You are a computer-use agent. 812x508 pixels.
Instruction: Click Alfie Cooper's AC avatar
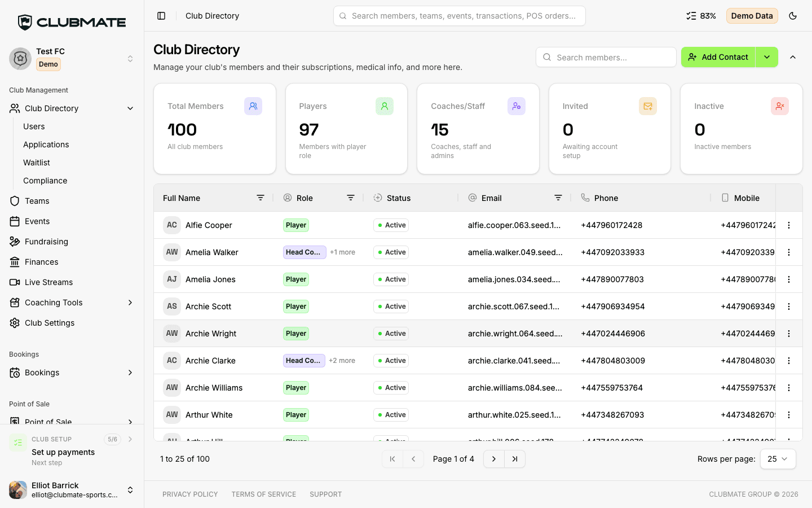pos(172,225)
